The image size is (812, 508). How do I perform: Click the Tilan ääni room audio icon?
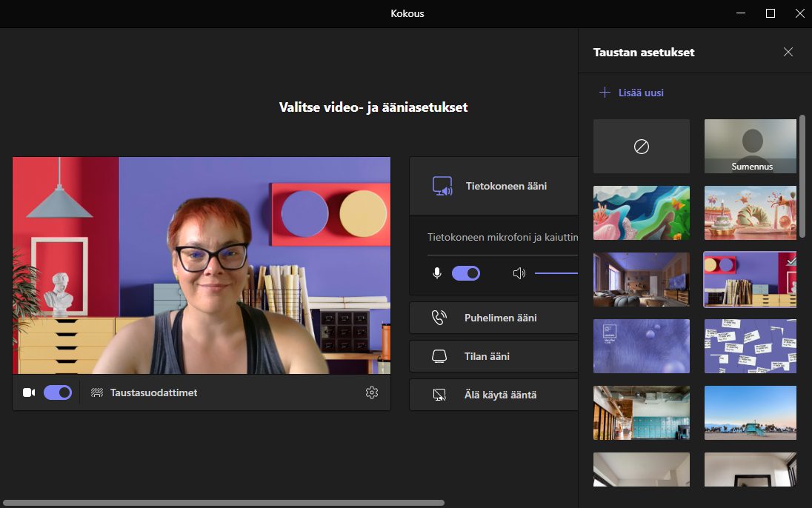point(439,356)
